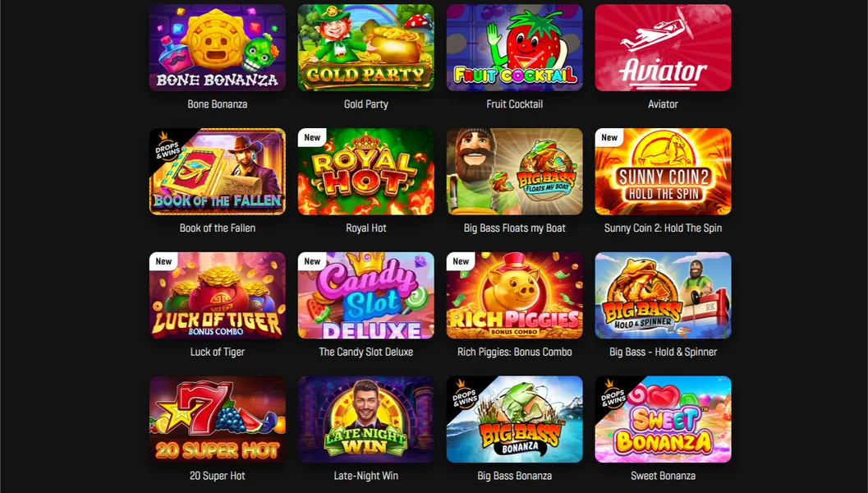This screenshot has height=493, width=868.
Task: Click the Royal Hot game thumbnail
Action: 366,172
